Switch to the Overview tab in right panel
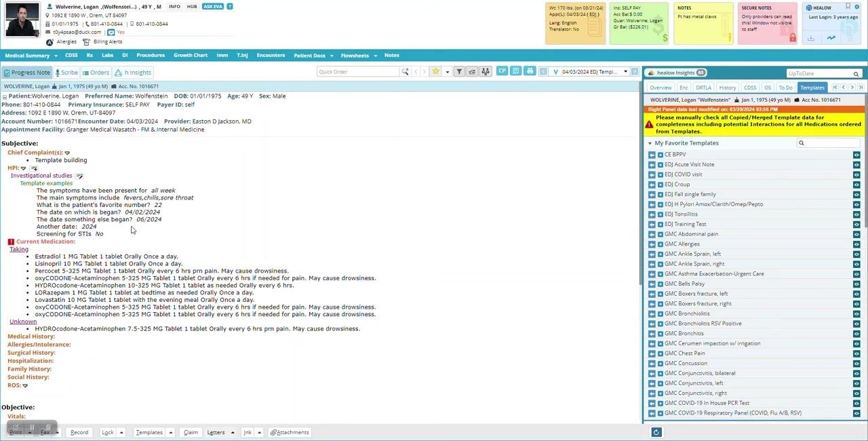 [x=660, y=88]
